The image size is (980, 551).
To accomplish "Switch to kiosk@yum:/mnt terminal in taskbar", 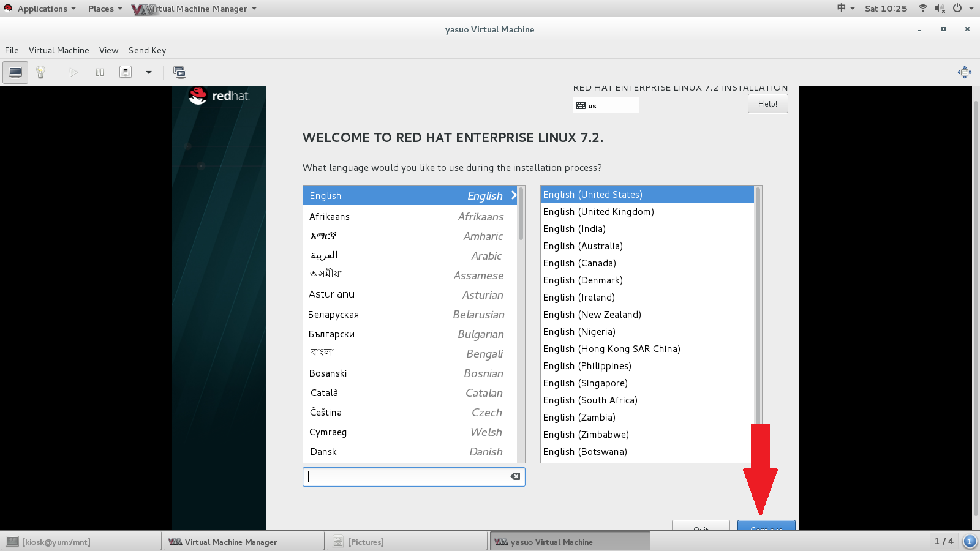I will pos(81,542).
